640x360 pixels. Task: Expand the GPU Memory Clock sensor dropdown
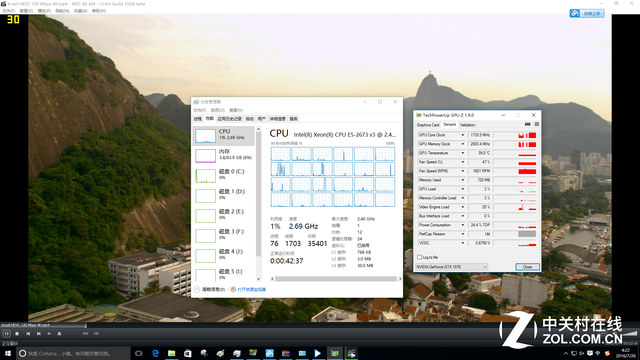point(462,144)
